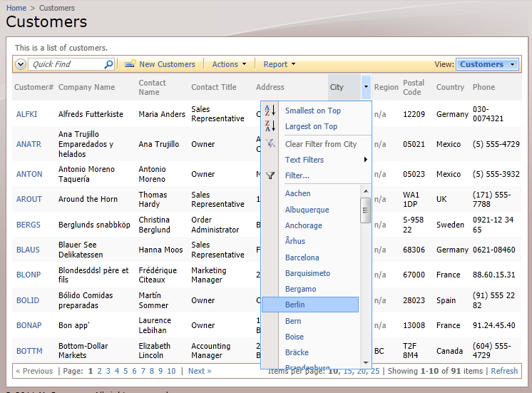Screen dimensions: 532x393
Task: Open the View Customers selector
Action: click(x=487, y=64)
